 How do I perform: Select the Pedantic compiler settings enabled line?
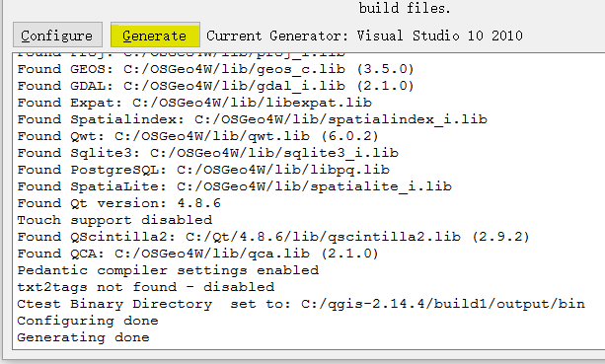click(168, 270)
